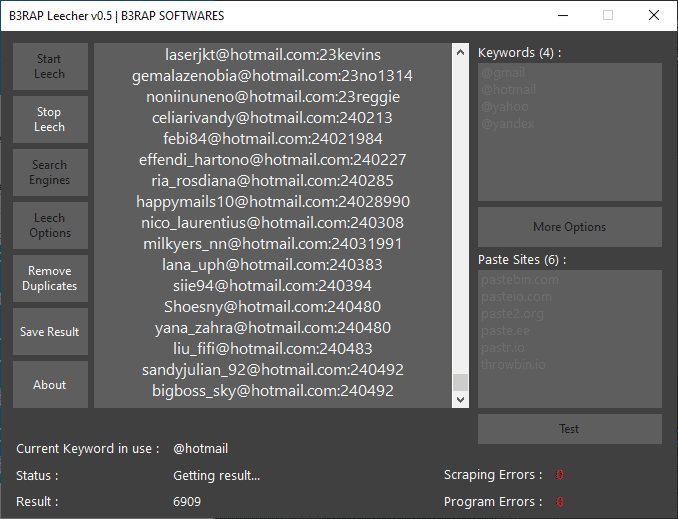The image size is (678, 519).
Task: Click the "Result :" label
Action: click(37, 502)
